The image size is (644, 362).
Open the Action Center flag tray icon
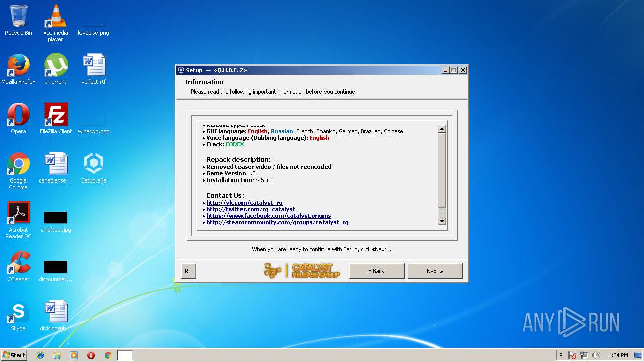[x=573, y=355]
